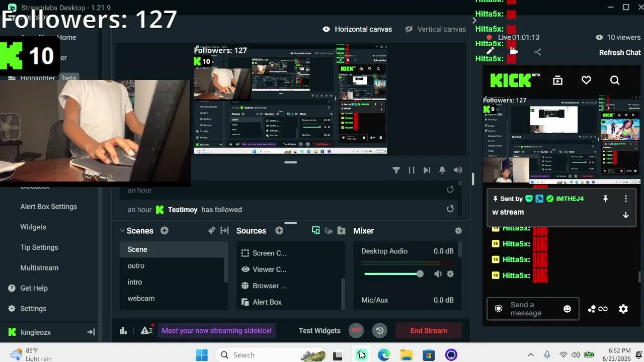Open Widgets in the sidebar
Image resolution: width=644 pixels, height=362 pixels.
click(33, 227)
